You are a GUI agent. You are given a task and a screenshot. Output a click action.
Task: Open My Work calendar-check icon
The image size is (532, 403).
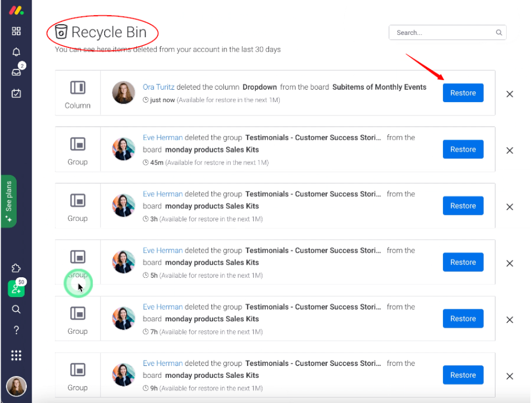coord(16,93)
